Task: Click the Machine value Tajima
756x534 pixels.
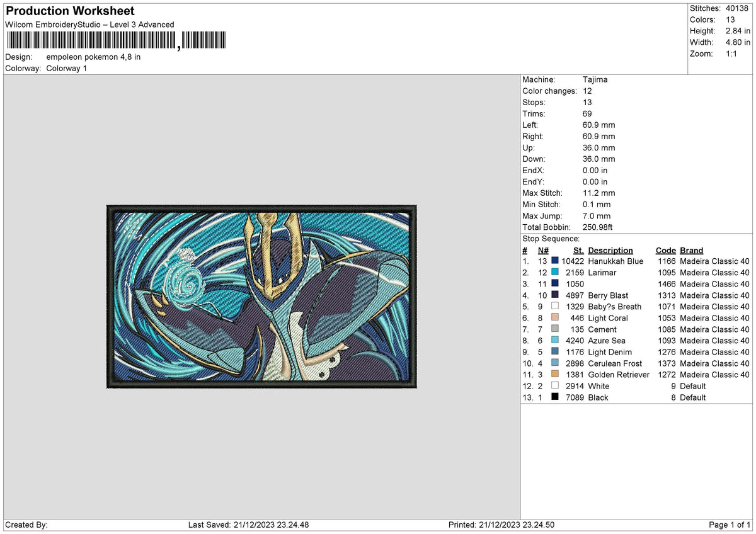Action: pos(595,80)
